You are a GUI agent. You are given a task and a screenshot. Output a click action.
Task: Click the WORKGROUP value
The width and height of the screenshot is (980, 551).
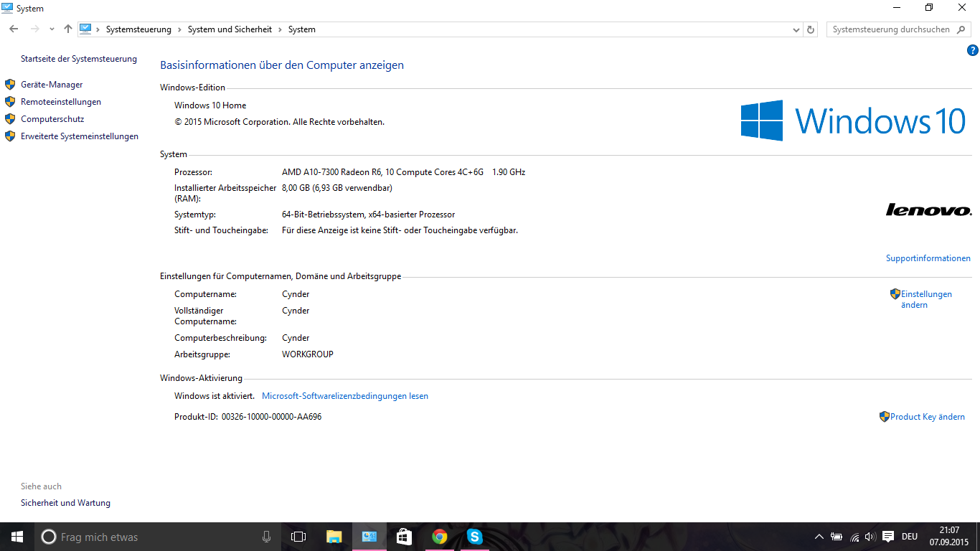coord(308,354)
